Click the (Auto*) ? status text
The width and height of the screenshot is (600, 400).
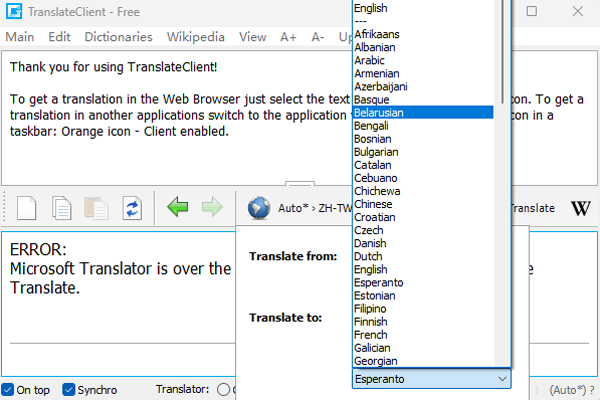(572, 390)
